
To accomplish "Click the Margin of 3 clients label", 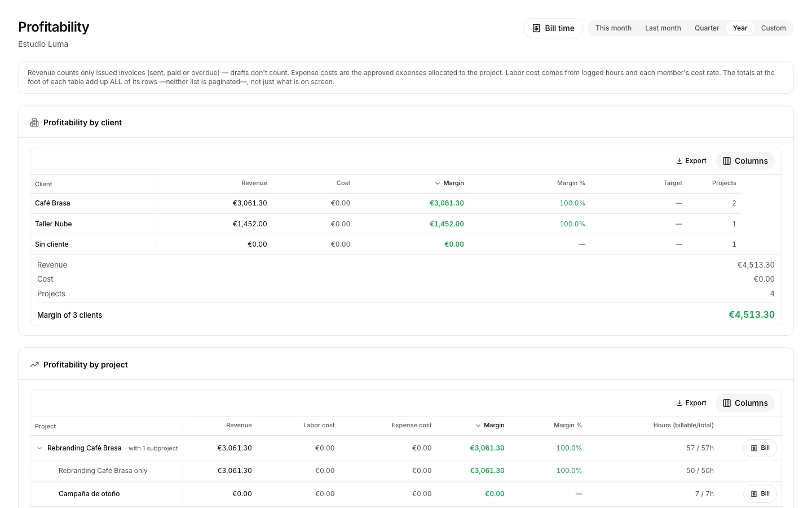I will coord(70,315).
